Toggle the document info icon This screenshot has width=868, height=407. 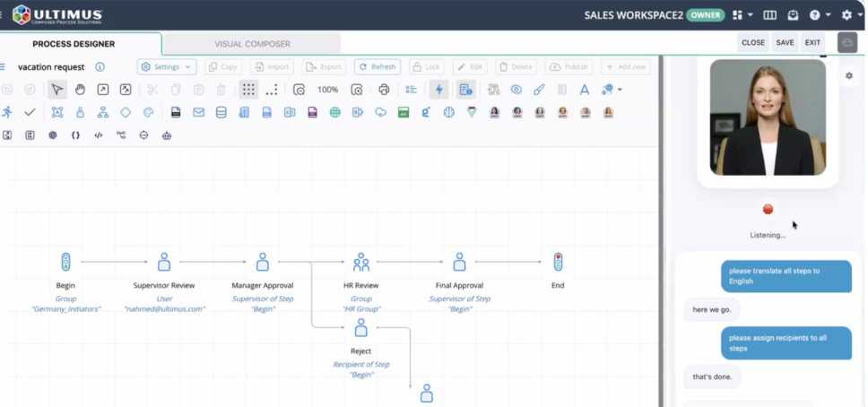point(466,90)
